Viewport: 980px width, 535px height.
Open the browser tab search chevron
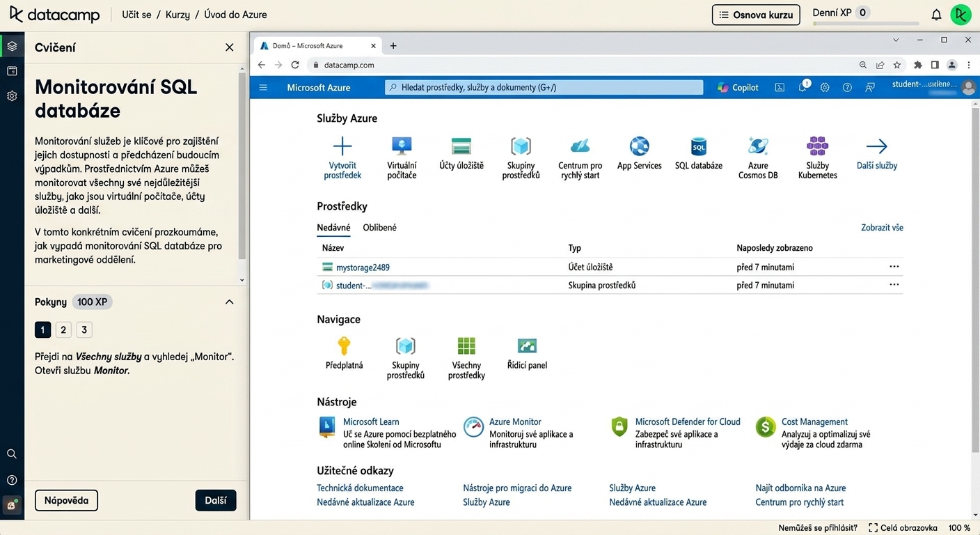[x=896, y=40]
